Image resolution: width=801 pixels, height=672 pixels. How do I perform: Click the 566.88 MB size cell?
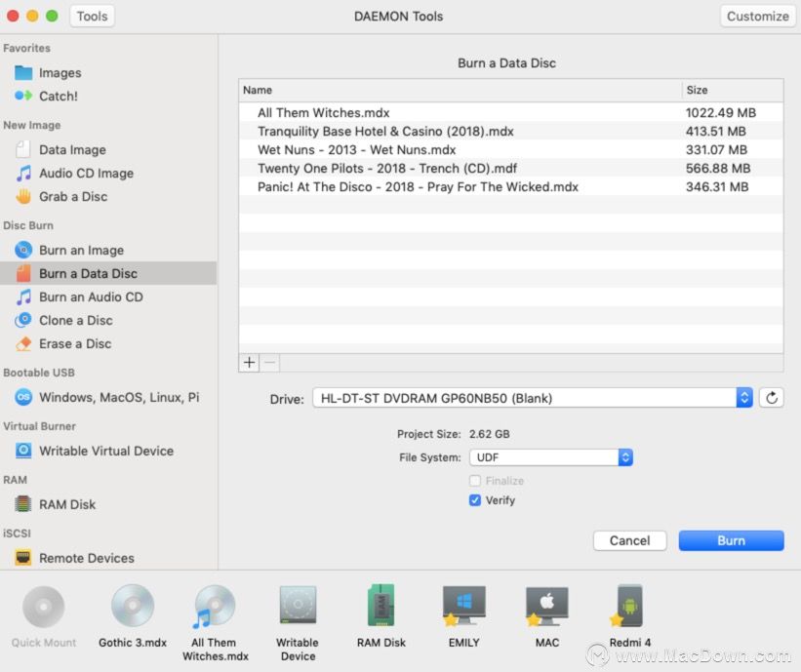pos(718,168)
